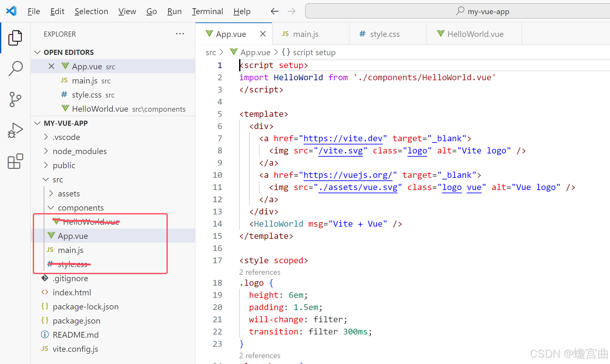Open the Extensions view
Image resolution: width=610 pixels, height=364 pixels.
click(x=15, y=161)
